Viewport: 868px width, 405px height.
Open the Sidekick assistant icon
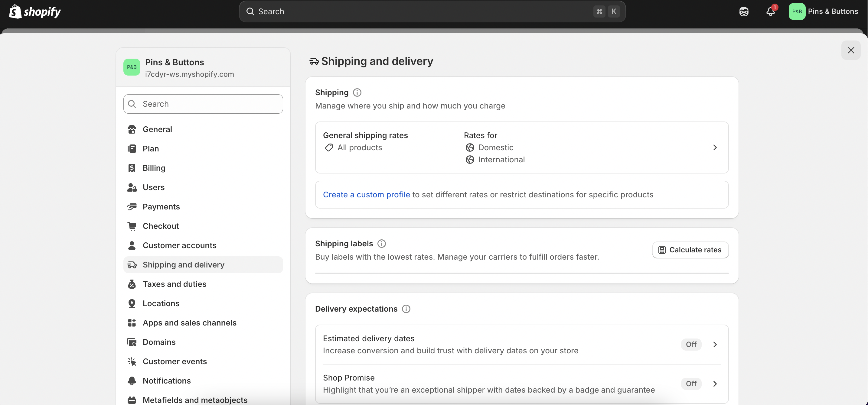point(744,11)
